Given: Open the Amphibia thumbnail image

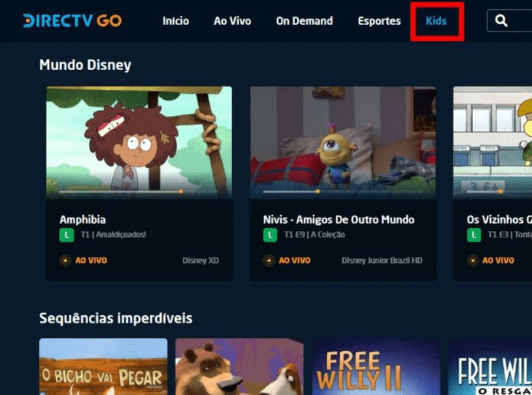Looking at the screenshot, I should click(139, 143).
